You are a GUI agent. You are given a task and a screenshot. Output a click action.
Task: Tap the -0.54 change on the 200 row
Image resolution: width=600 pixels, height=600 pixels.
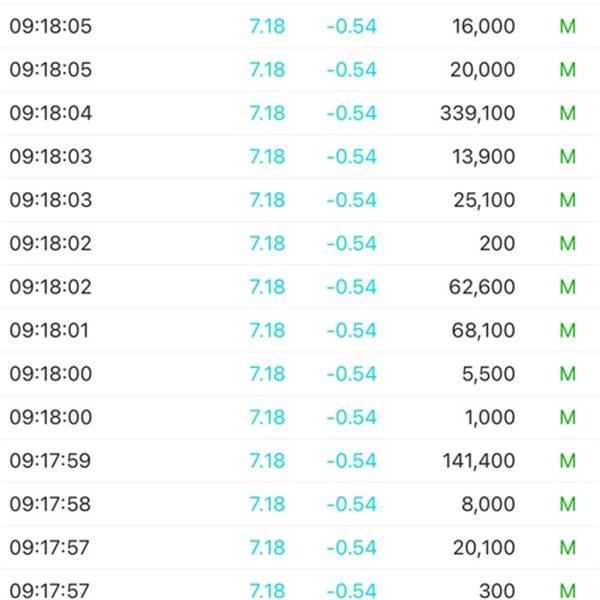pos(352,243)
